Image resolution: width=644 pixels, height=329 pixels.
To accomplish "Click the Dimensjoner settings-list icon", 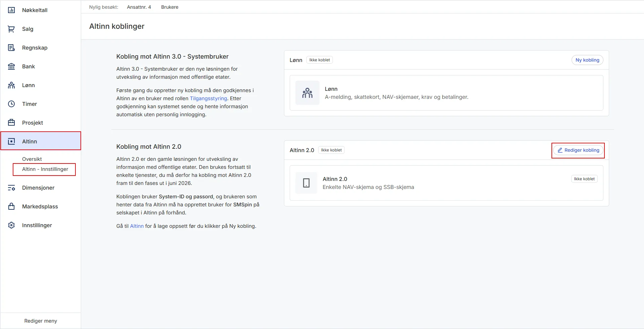I will (11, 188).
